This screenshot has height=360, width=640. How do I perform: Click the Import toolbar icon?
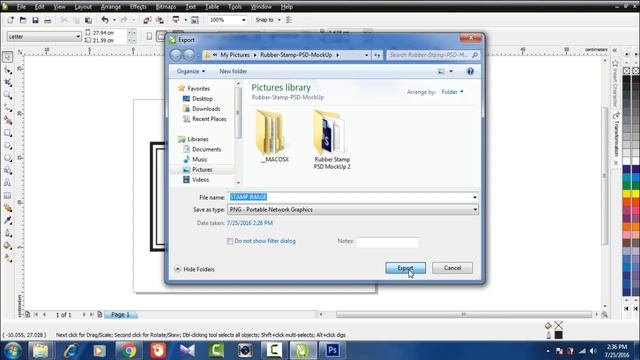[147, 20]
